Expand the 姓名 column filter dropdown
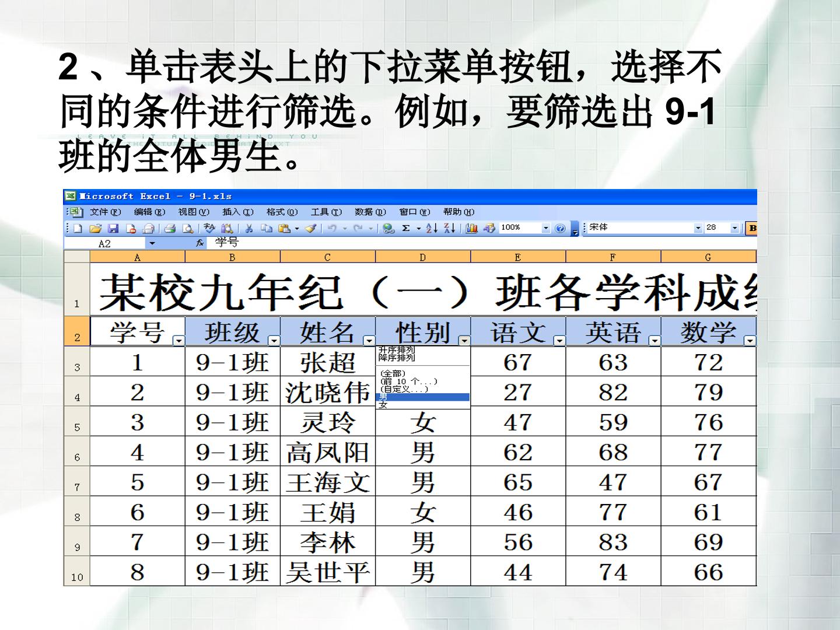 click(369, 341)
